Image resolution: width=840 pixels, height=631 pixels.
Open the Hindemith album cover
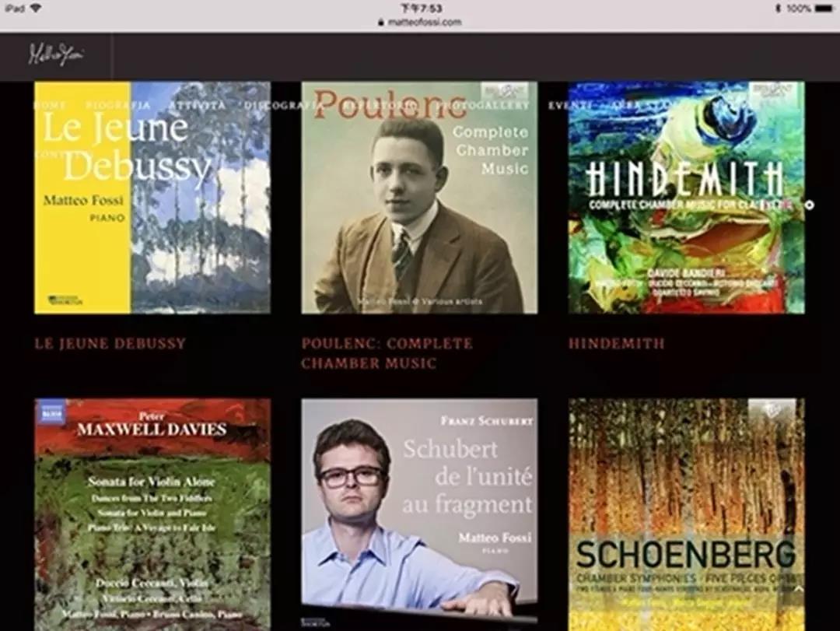pos(687,198)
